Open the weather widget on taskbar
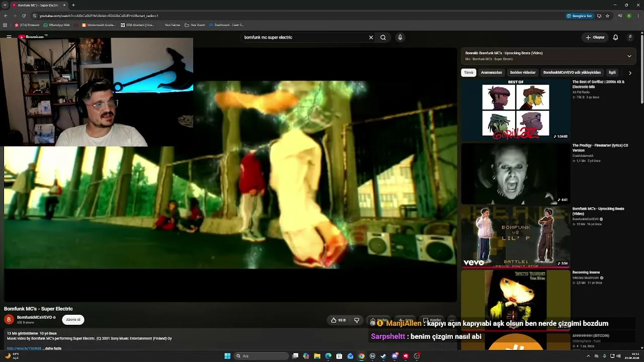This screenshot has height=362, width=644. click(x=12, y=356)
